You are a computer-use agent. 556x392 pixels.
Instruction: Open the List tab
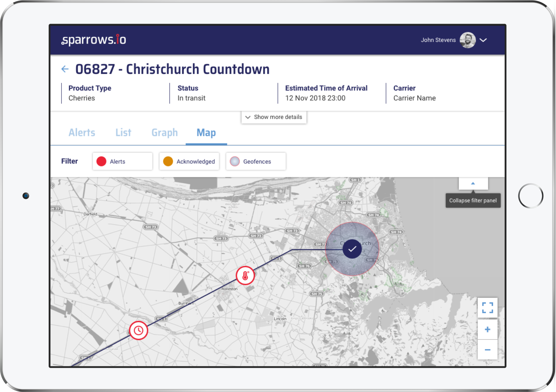click(123, 133)
